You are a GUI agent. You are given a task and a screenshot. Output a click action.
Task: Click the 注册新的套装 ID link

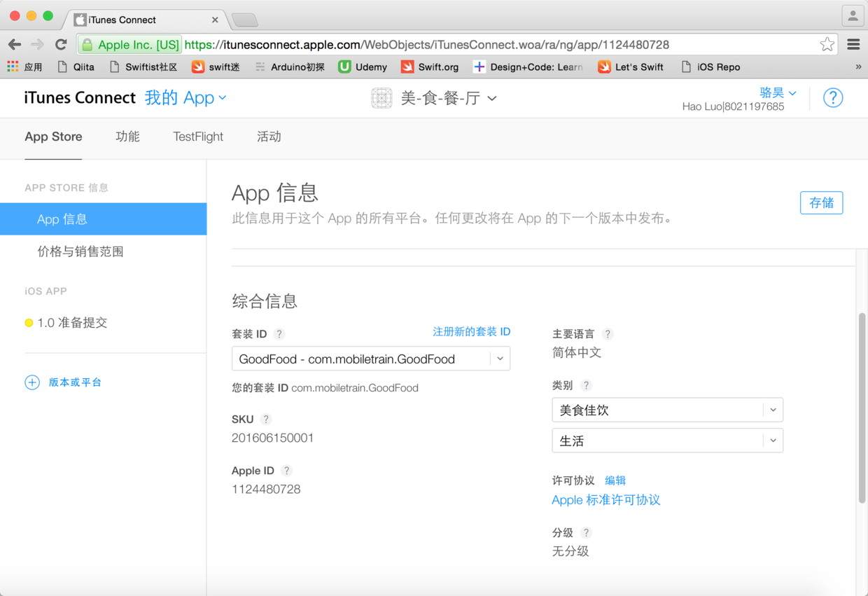coord(472,332)
